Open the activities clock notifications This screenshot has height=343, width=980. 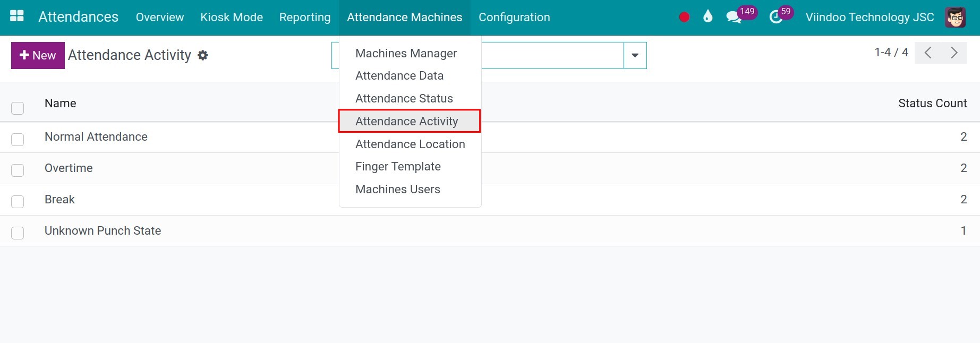pos(776,16)
